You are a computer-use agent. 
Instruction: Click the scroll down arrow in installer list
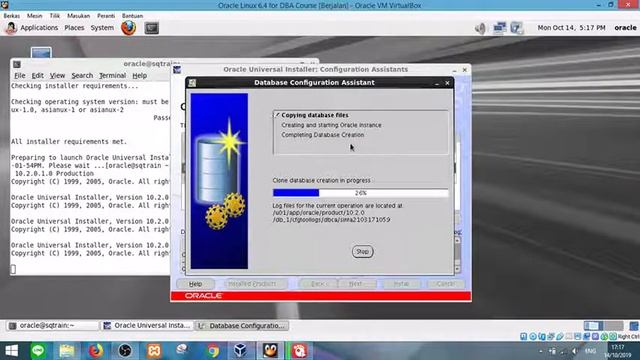click(x=457, y=269)
